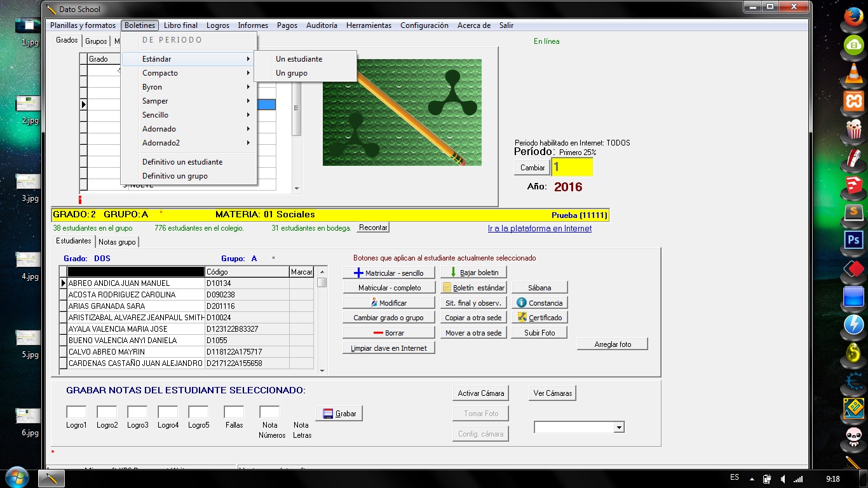Screen dimensions: 868x488
Task: Choose Un estudiante from the Estándar submenu
Action: click(x=299, y=59)
